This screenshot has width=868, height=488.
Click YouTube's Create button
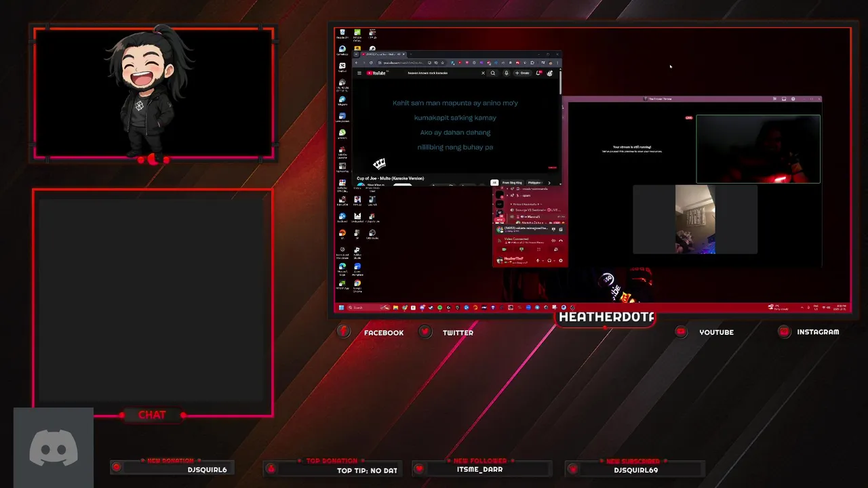click(x=522, y=73)
